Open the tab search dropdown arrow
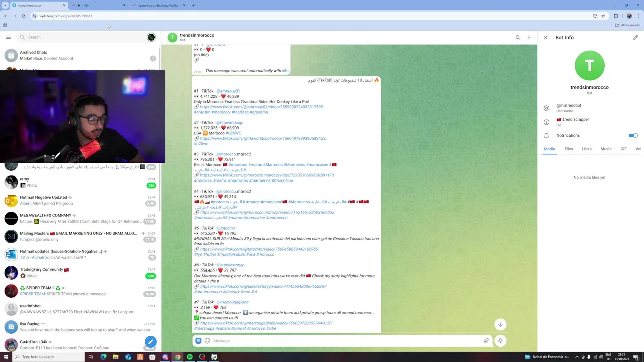Screen dimensions: 644x362 point(5,5)
